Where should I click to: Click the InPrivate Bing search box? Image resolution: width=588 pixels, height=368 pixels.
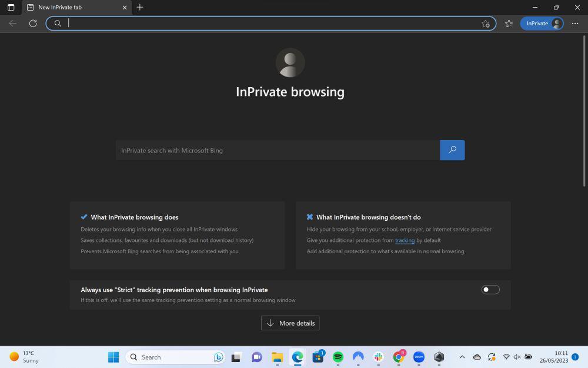(x=278, y=150)
